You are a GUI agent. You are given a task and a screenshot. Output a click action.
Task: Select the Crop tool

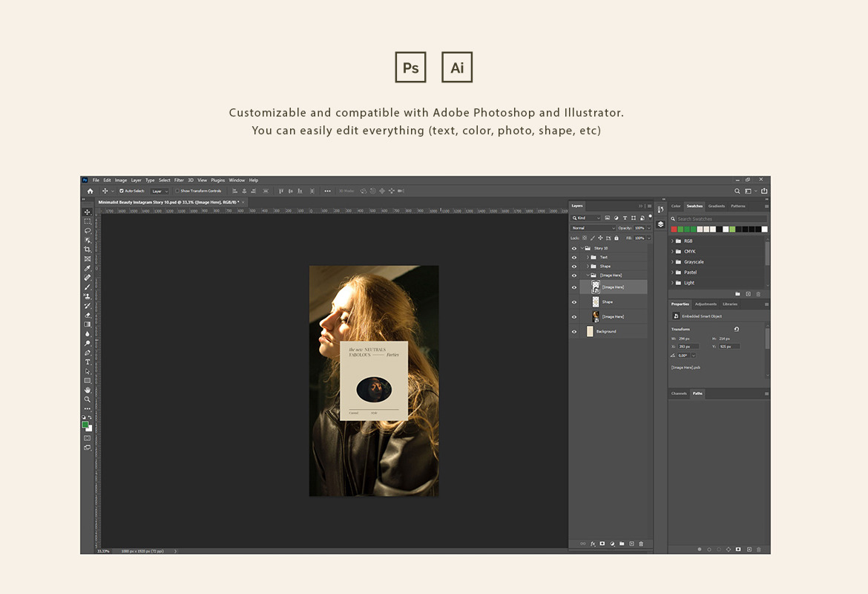click(88, 250)
